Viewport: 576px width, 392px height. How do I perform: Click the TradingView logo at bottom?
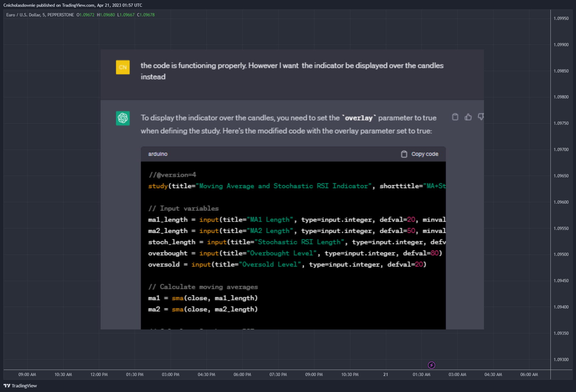click(20, 386)
